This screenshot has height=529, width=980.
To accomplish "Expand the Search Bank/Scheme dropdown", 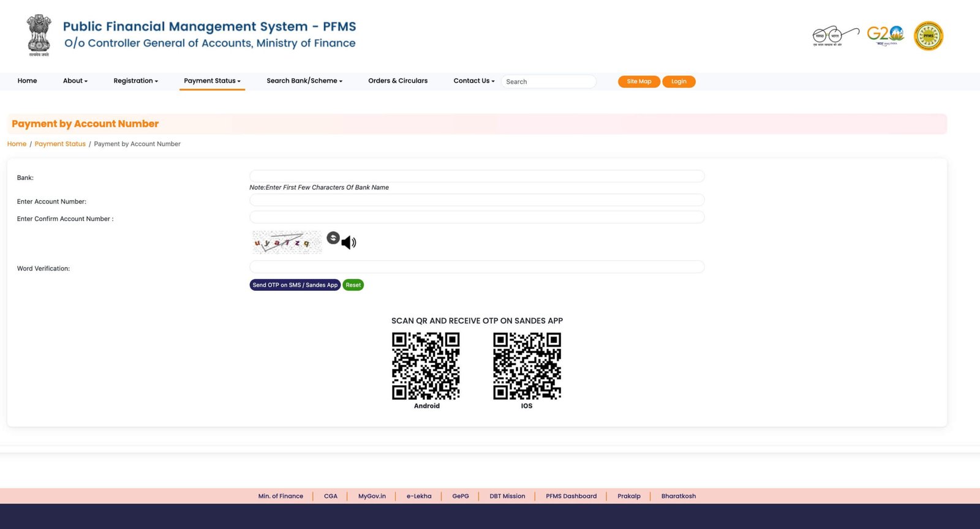I will coord(304,81).
